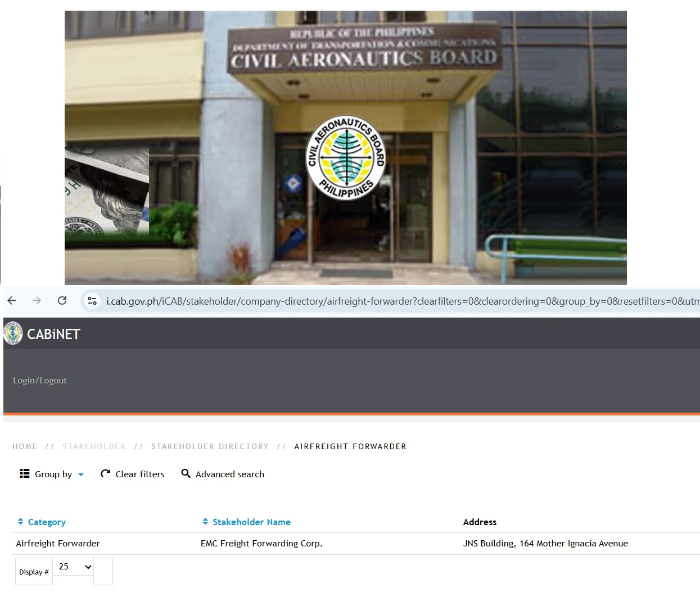Click the Group by list icon

[x=25, y=473]
